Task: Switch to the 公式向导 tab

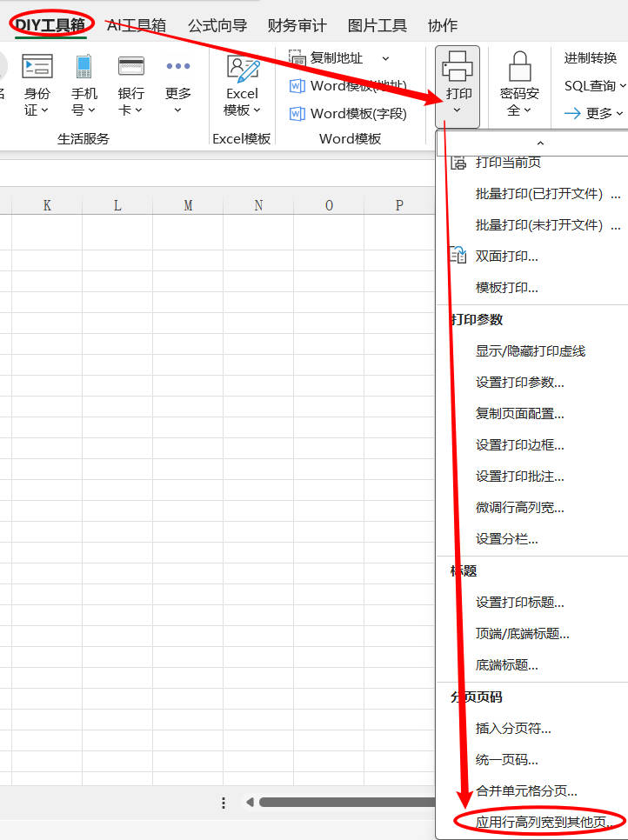Action: point(217,25)
